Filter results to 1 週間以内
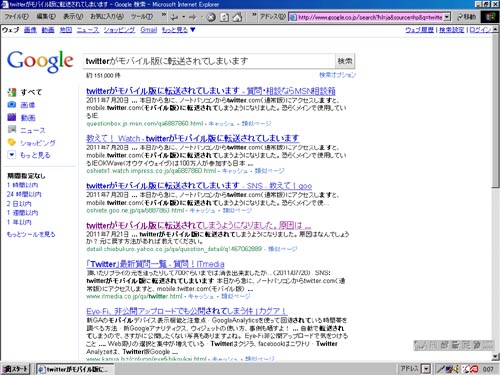This screenshot has height=375, width=500. pos(23,213)
